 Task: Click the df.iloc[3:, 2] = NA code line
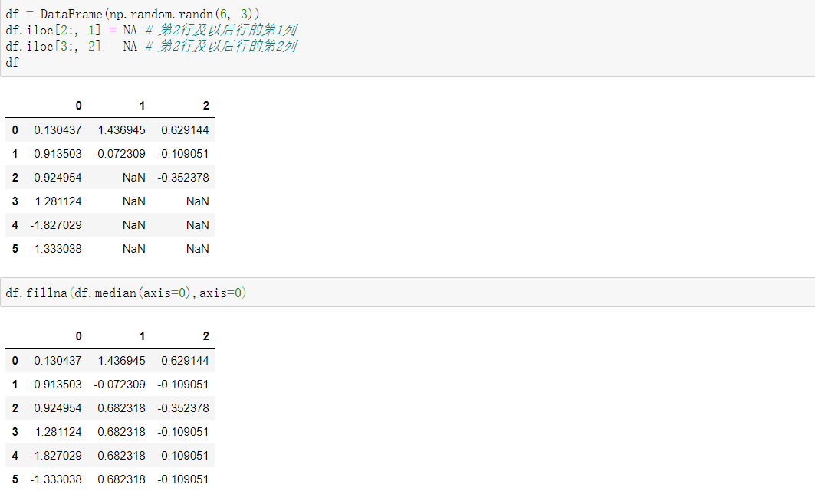click(151, 46)
